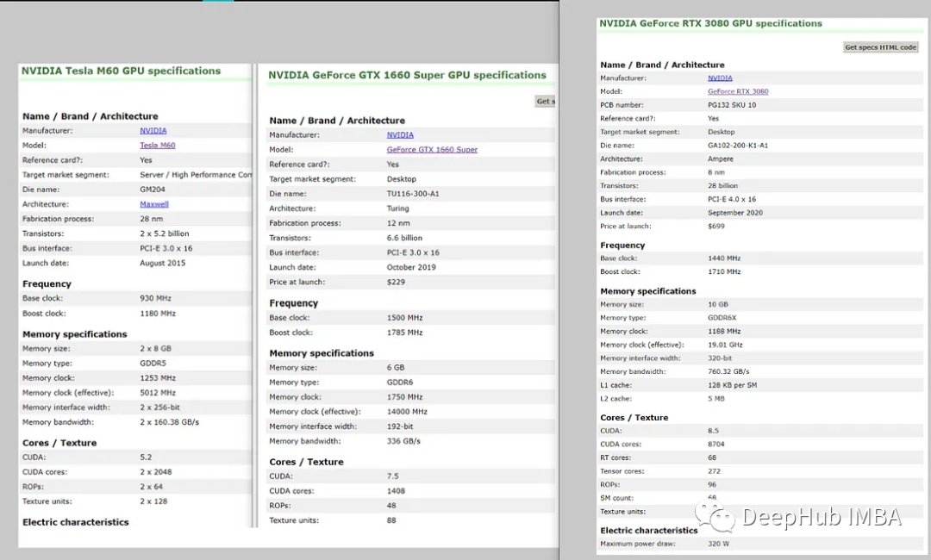Select the 28 nm fabrication process value

pos(152,219)
